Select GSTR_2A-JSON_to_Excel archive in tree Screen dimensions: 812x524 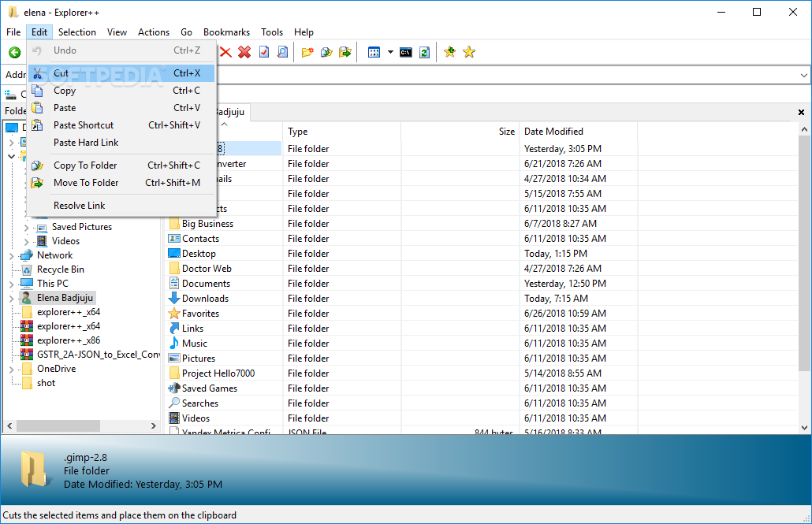(99, 354)
